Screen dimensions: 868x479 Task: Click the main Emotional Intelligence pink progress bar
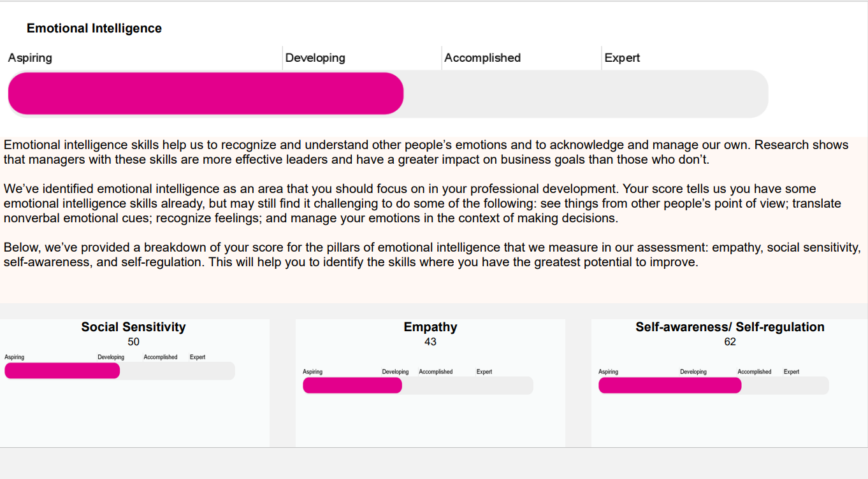tap(205, 94)
